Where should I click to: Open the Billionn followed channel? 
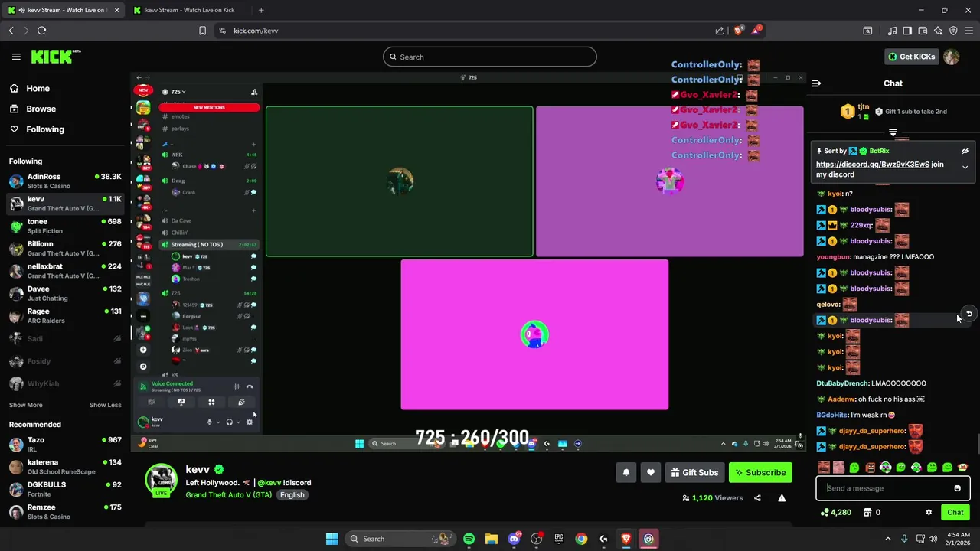[65, 249]
